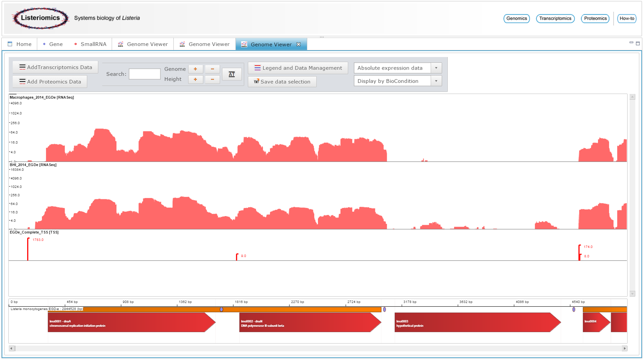
Task: Click the Genome zoom in plus button
Action: pos(196,69)
